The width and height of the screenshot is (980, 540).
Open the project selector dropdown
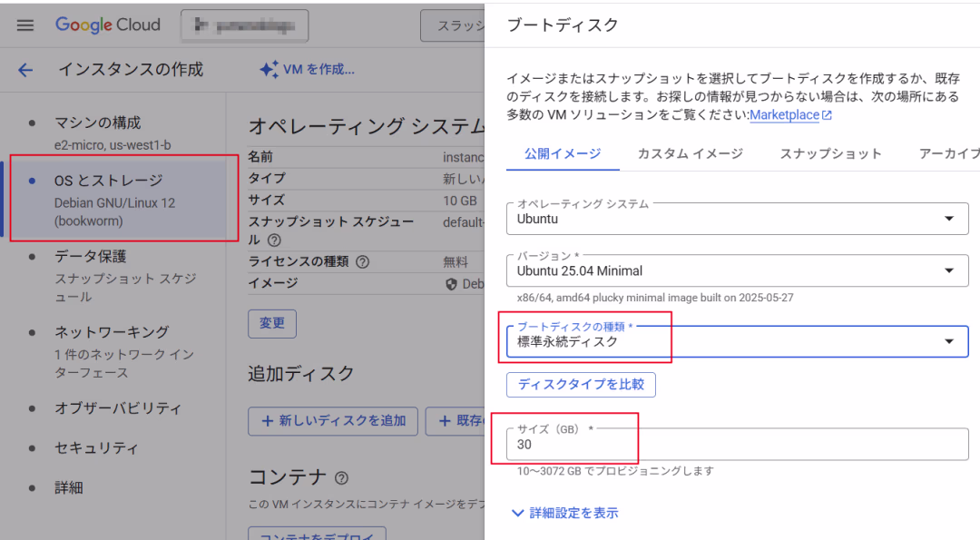[244, 25]
